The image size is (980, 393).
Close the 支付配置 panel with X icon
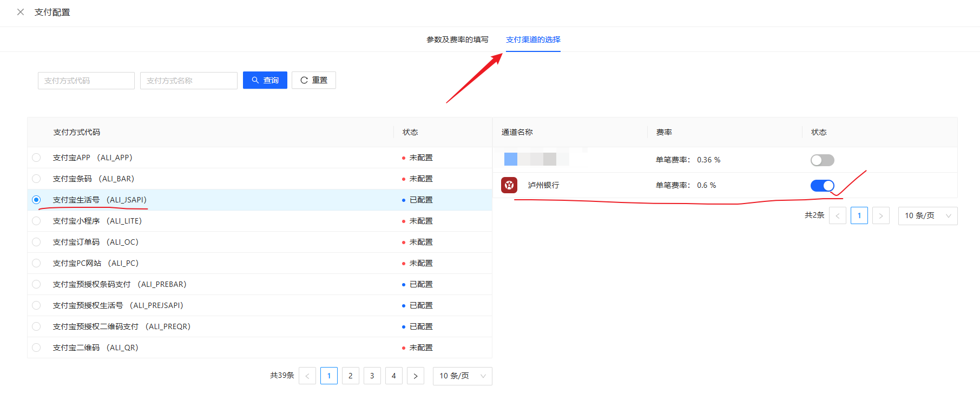21,12
